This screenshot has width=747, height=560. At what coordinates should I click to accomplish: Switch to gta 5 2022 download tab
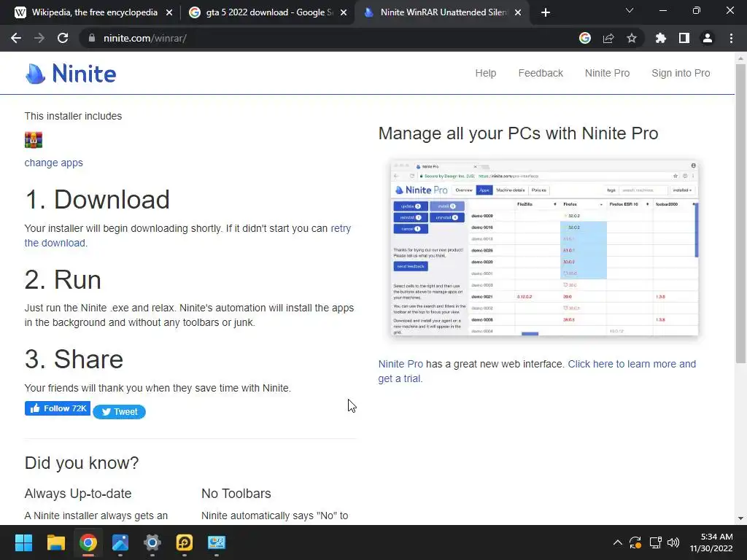pos(267,12)
